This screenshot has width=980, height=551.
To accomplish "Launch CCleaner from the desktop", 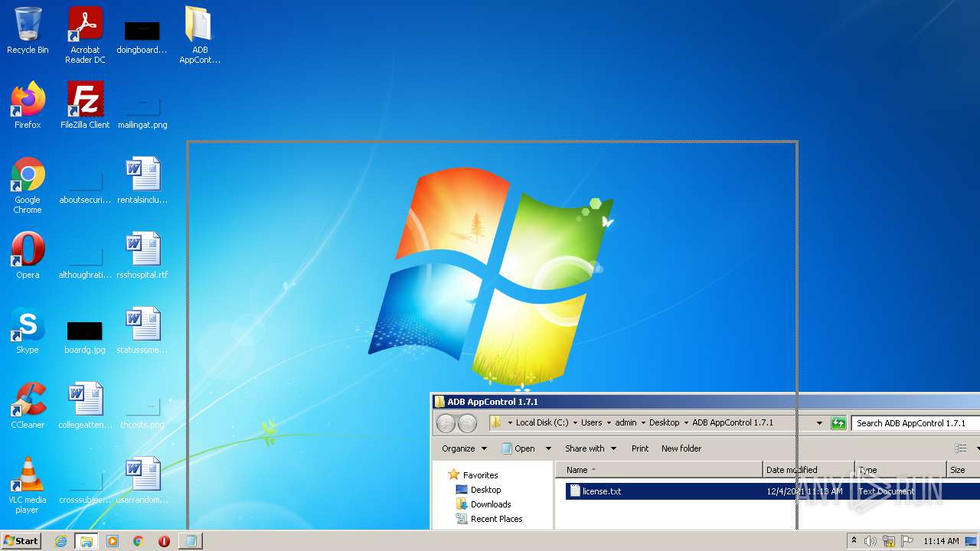I will click(x=28, y=406).
